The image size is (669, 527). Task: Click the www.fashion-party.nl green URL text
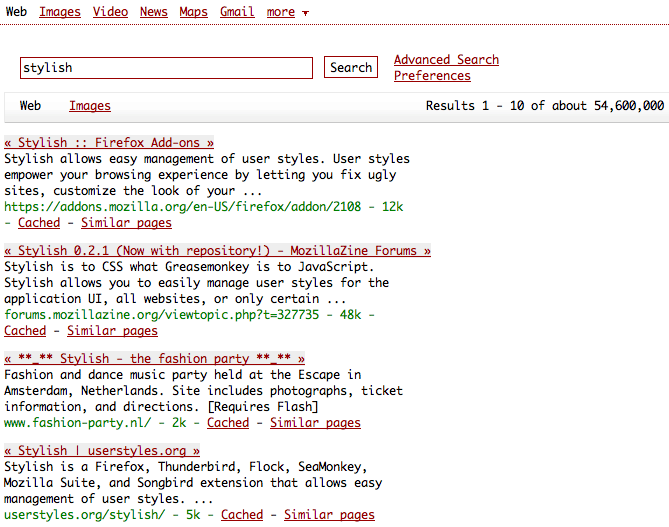77,422
